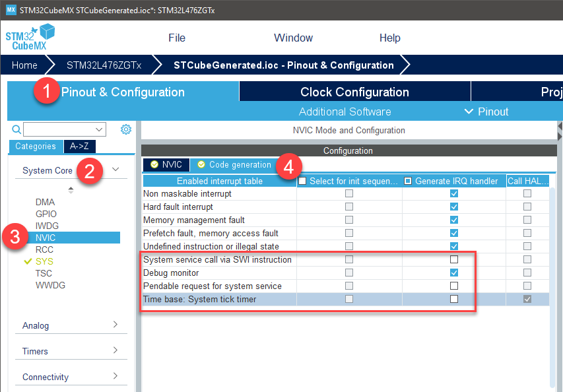The width and height of the screenshot is (563, 392).
Task: Click the interrupt table vertical scrollbar
Action: [552, 287]
